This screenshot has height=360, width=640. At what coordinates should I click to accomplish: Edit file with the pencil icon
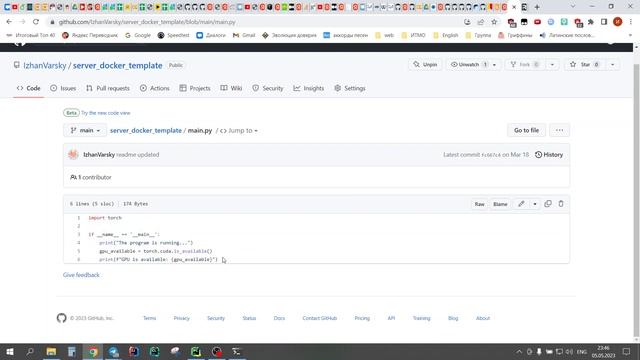(x=521, y=204)
